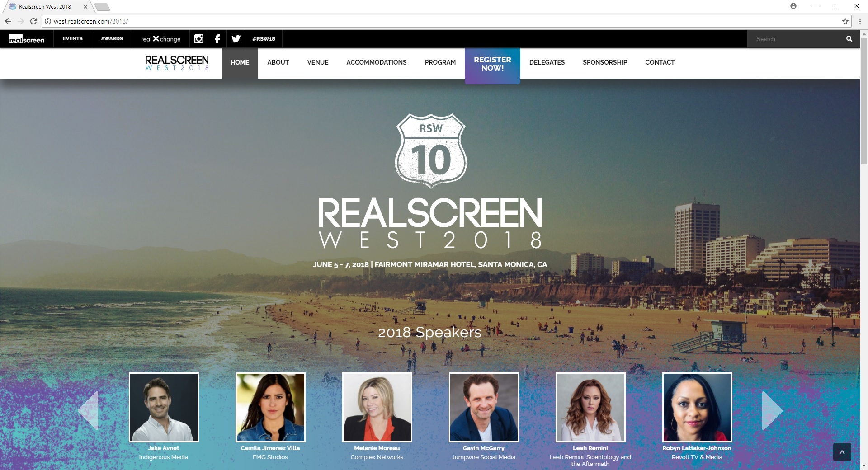Open Robyn Lattaker-Johnson's speaker photo
This screenshot has width=868, height=470.
pyautogui.click(x=697, y=407)
